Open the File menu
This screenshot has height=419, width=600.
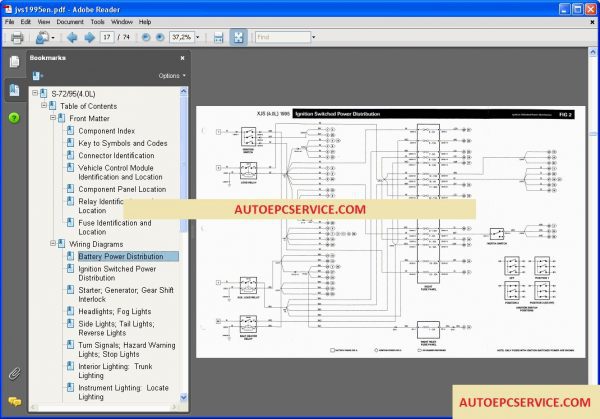10,22
